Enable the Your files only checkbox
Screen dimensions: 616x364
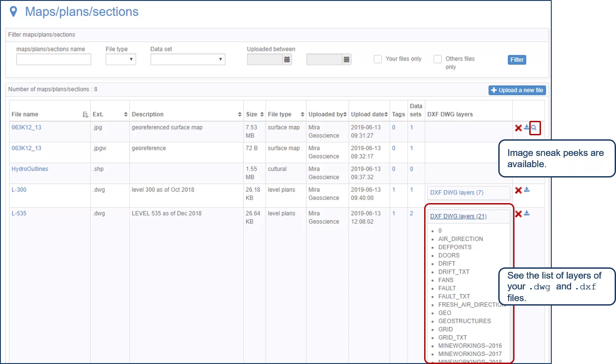pyautogui.click(x=378, y=59)
